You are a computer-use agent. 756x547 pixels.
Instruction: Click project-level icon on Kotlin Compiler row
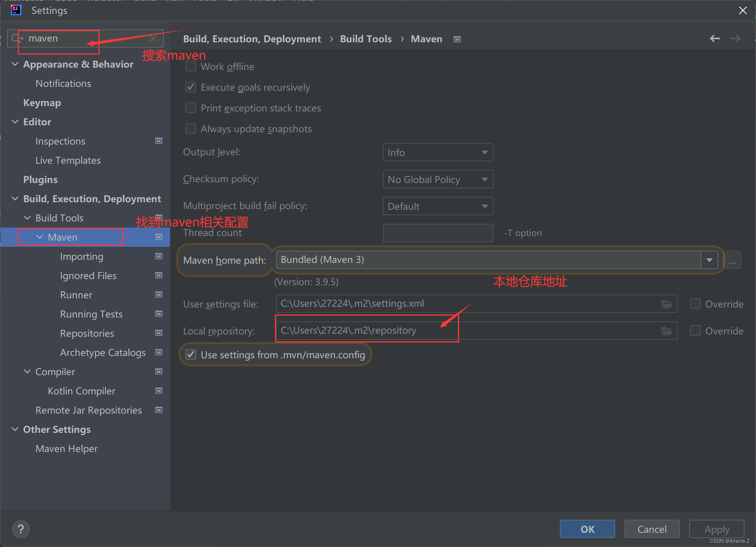click(158, 391)
